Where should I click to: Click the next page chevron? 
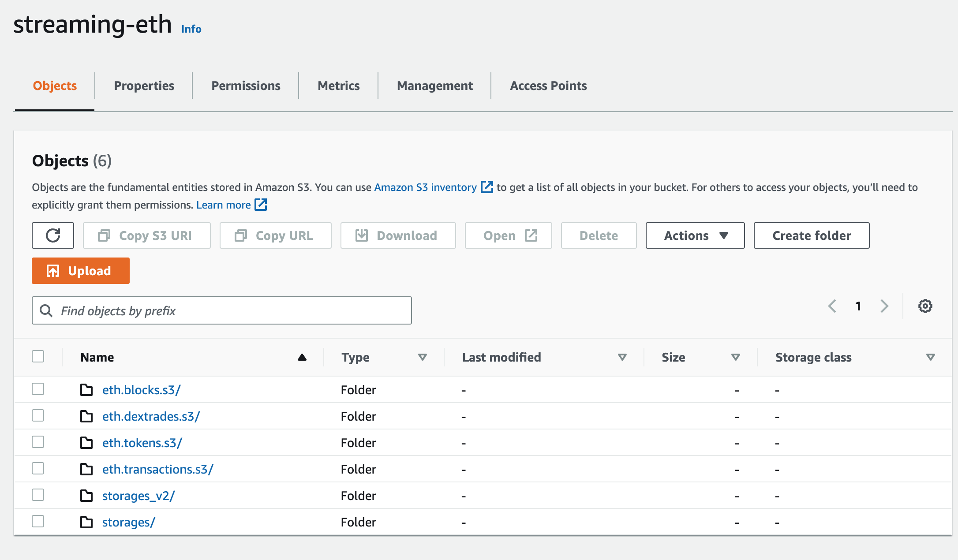884,306
